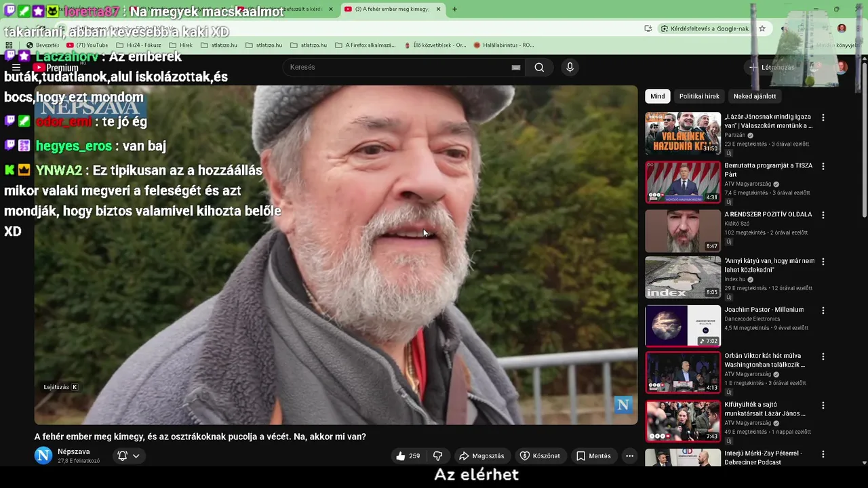Viewport: 868px width, 488px height.
Task: Open options menu for Interjú Márki-Zay Péterrel
Action: tap(823, 454)
